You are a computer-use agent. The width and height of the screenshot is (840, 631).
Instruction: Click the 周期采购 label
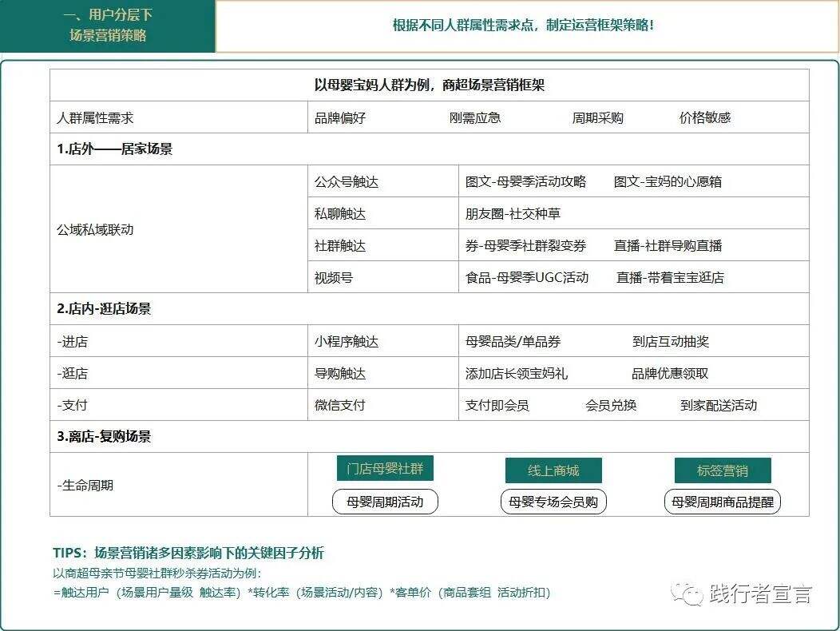[598, 117]
